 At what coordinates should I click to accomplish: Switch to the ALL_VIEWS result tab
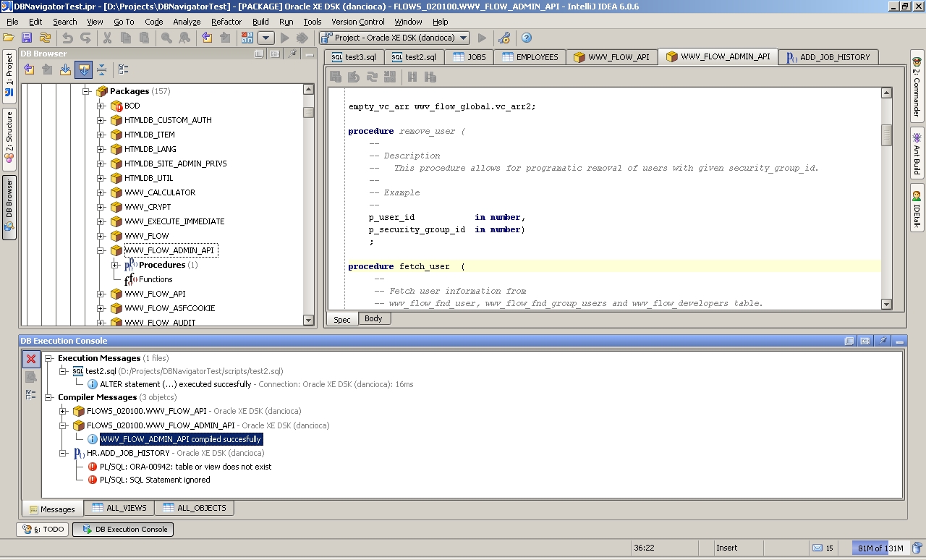coord(119,508)
